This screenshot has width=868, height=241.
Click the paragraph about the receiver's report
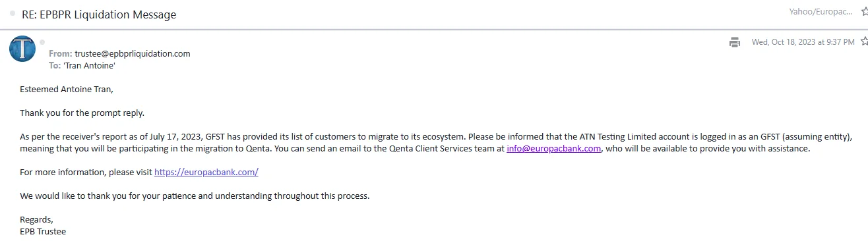[436, 143]
